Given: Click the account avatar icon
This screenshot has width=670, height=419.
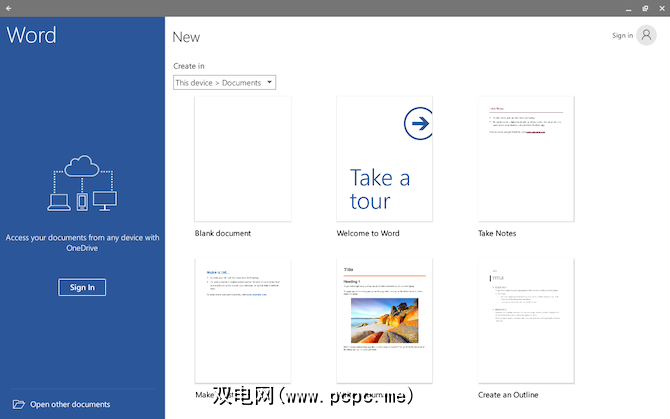Looking at the screenshot, I should coord(646,35).
